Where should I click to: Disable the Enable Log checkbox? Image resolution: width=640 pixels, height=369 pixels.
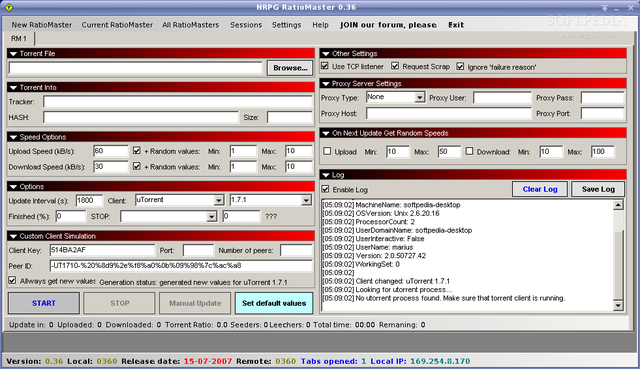coord(325,189)
